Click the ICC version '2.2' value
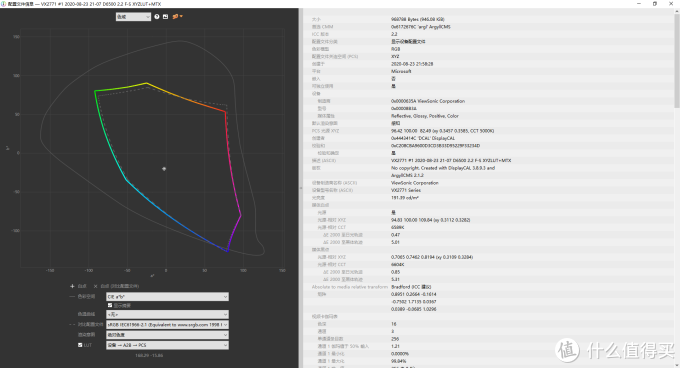The height and width of the screenshot is (368, 680). coord(394,34)
